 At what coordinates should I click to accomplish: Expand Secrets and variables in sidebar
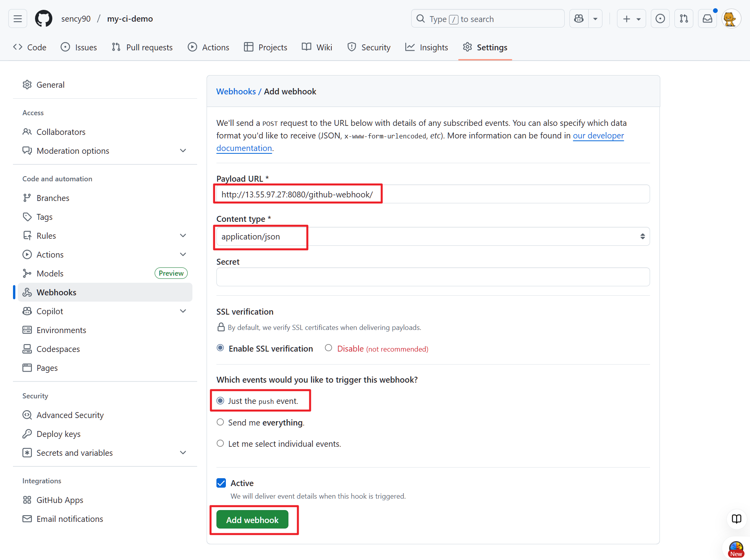(x=183, y=453)
